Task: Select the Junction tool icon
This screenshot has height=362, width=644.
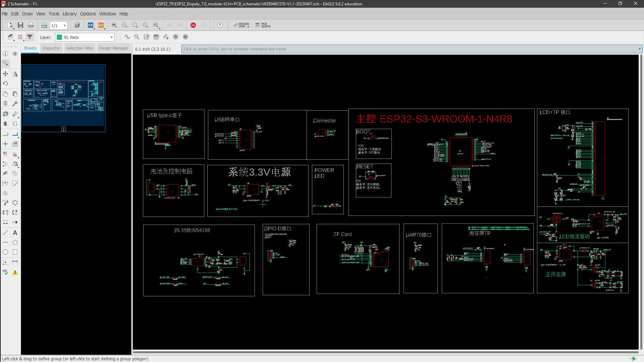Action: point(5,144)
